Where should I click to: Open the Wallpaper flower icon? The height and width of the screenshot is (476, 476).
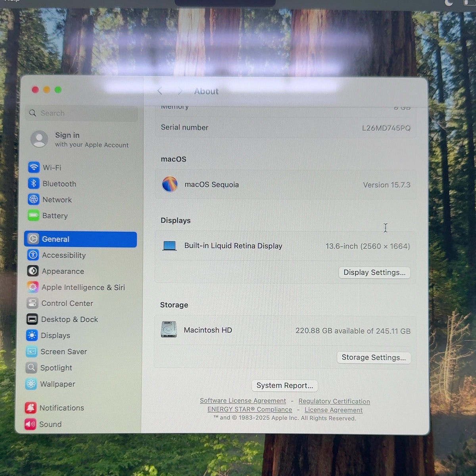tap(31, 384)
